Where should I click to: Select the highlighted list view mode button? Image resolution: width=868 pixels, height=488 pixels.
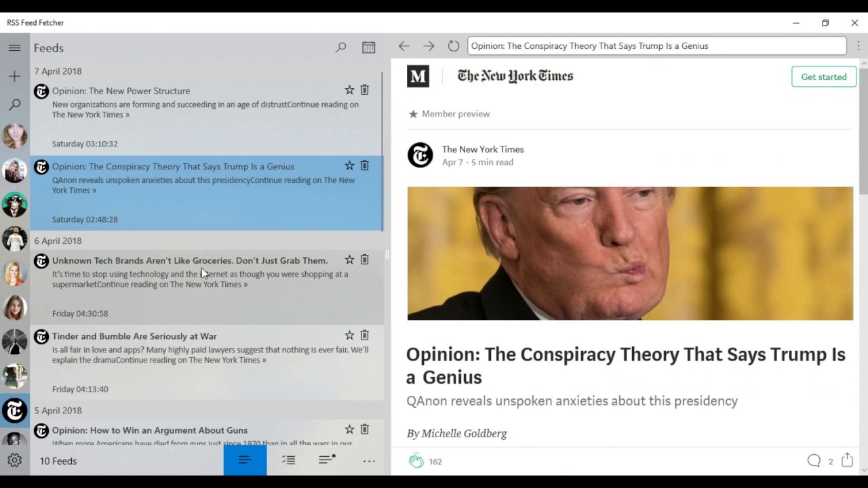click(x=245, y=460)
